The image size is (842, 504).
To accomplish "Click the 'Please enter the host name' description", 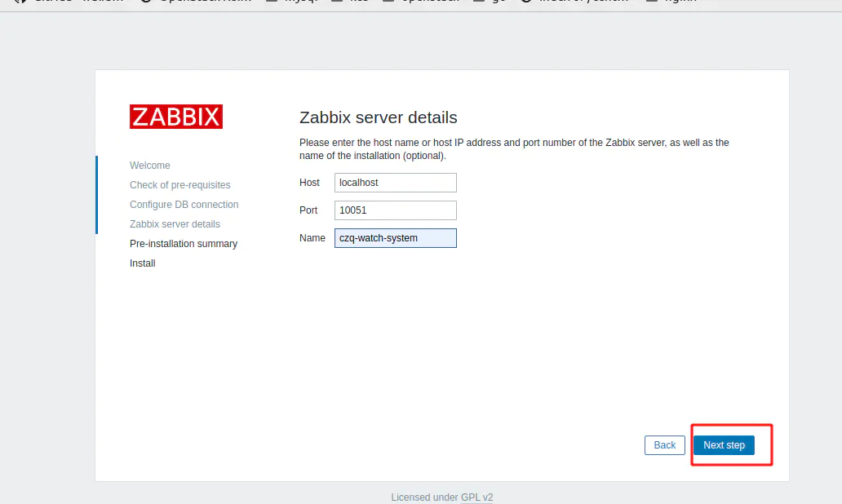I will 514,149.
